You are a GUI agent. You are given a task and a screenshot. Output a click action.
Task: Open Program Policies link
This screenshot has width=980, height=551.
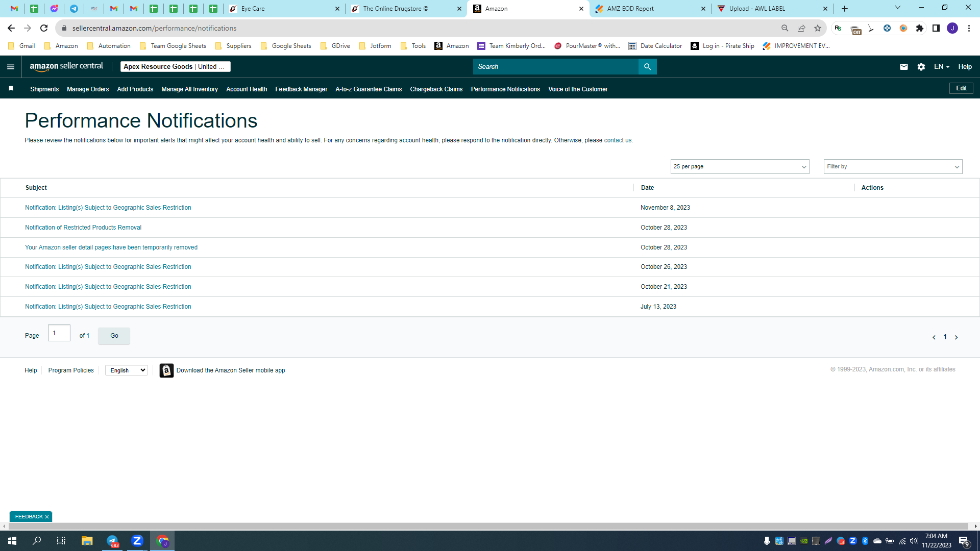pyautogui.click(x=71, y=370)
